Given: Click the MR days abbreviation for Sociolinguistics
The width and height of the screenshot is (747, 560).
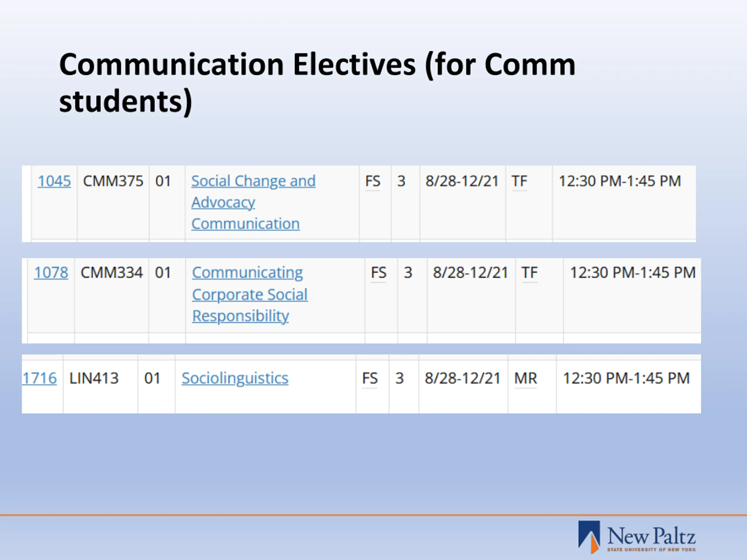Looking at the screenshot, I should (x=526, y=379).
